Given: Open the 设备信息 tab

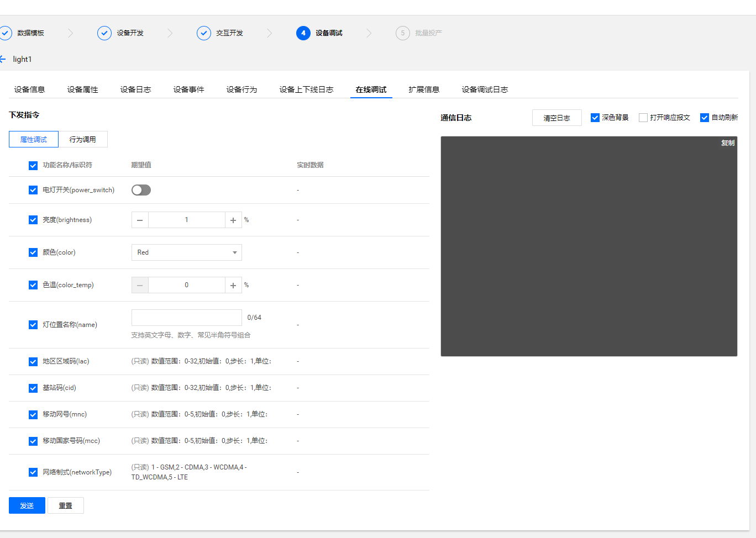Looking at the screenshot, I should (x=29, y=89).
